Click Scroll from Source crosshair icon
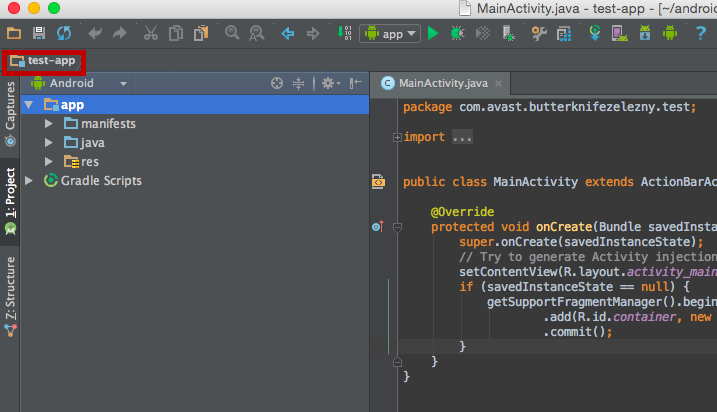Screen dimensions: 717x412 click(x=277, y=83)
